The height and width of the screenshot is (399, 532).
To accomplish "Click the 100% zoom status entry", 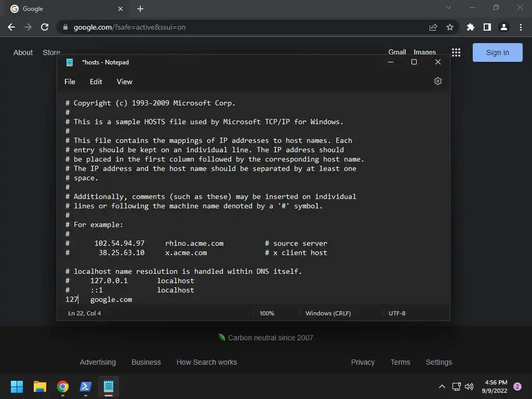I will (x=267, y=313).
